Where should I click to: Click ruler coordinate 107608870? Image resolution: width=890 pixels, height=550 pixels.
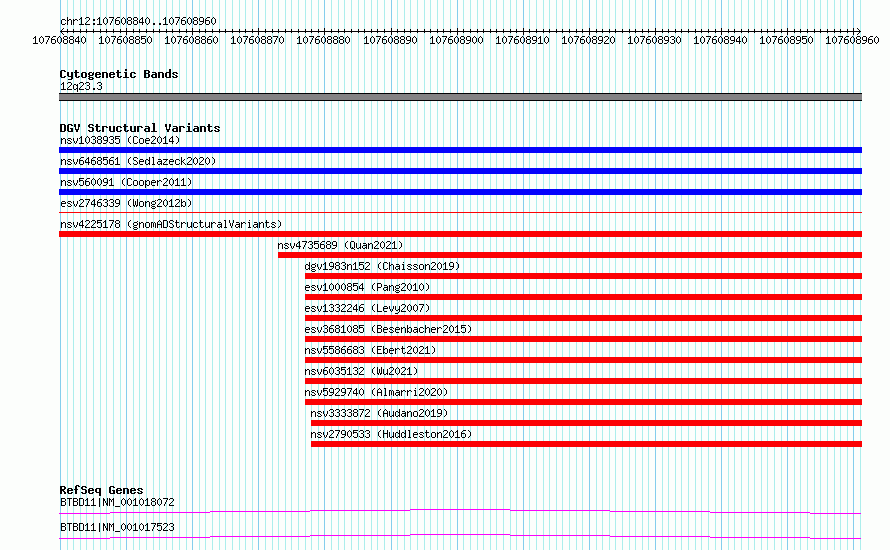pyautogui.click(x=257, y=40)
